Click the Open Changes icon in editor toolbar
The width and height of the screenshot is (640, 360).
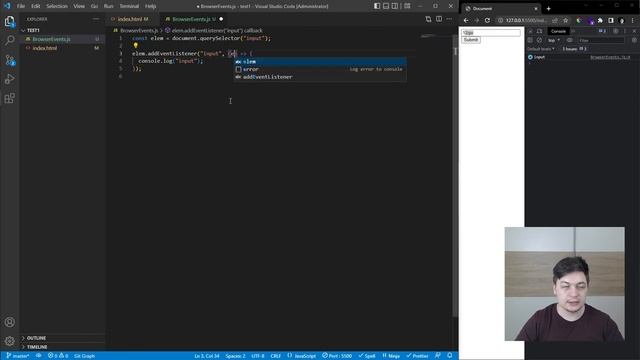(x=428, y=19)
